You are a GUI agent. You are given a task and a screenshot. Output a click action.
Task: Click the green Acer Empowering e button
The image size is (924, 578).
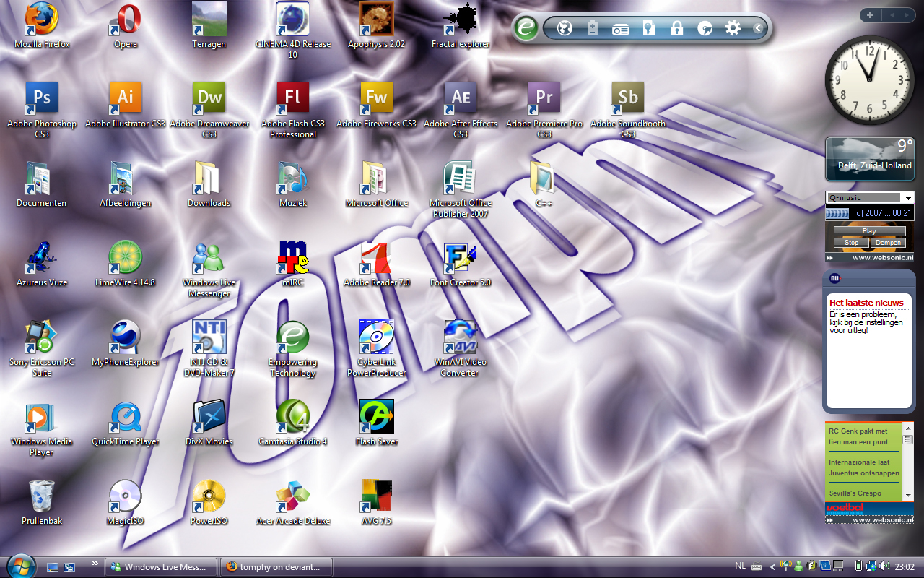pyautogui.click(x=527, y=28)
